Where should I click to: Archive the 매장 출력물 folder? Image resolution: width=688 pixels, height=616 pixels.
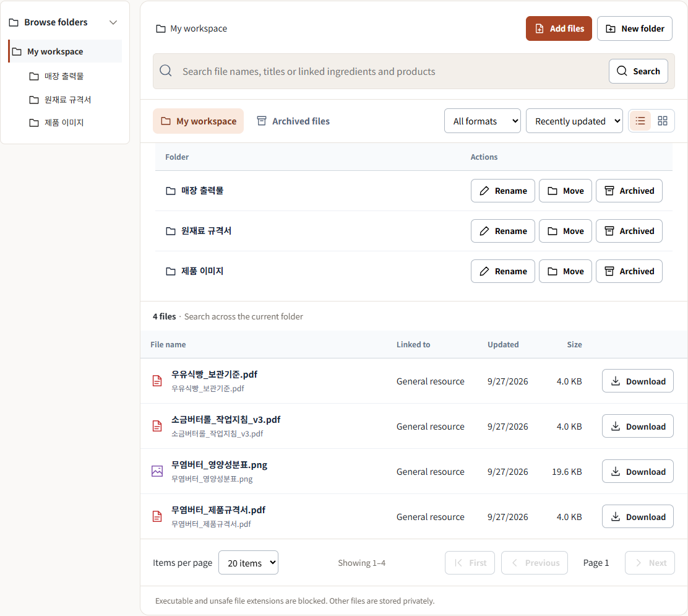pos(629,191)
